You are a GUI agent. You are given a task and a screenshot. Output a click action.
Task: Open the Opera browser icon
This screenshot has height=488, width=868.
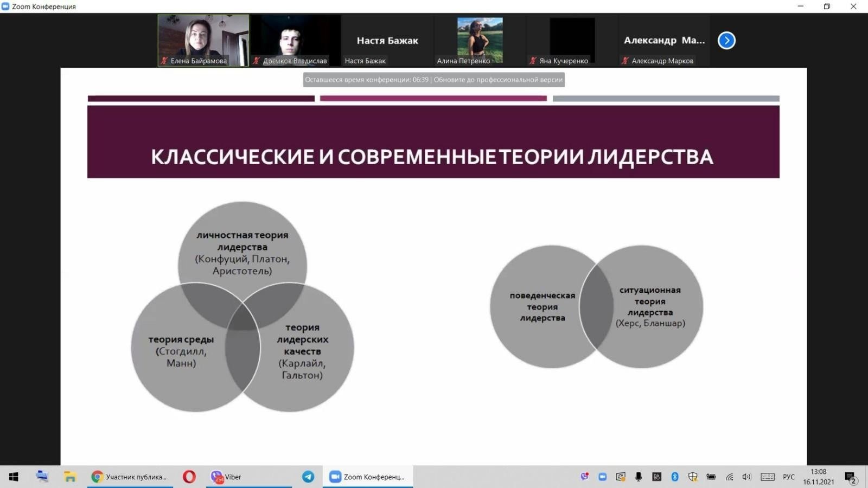[x=189, y=477]
